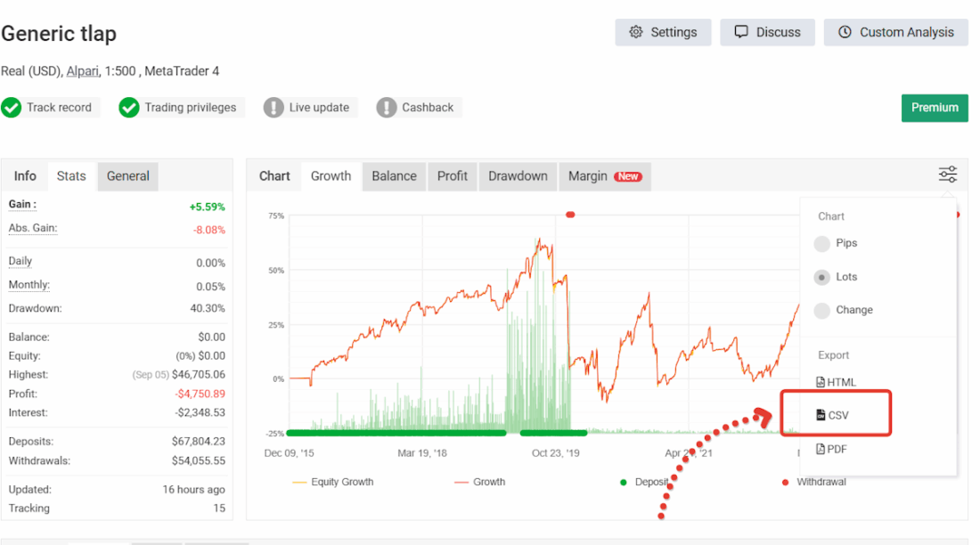Screen dimensions: 980x545
Task: Open the chart options sliders icon
Action: [x=948, y=175]
